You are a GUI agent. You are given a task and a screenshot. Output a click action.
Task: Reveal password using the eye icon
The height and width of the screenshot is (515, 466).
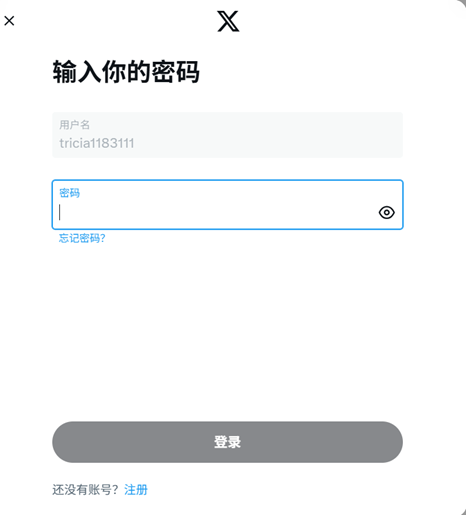(x=387, y=212)
